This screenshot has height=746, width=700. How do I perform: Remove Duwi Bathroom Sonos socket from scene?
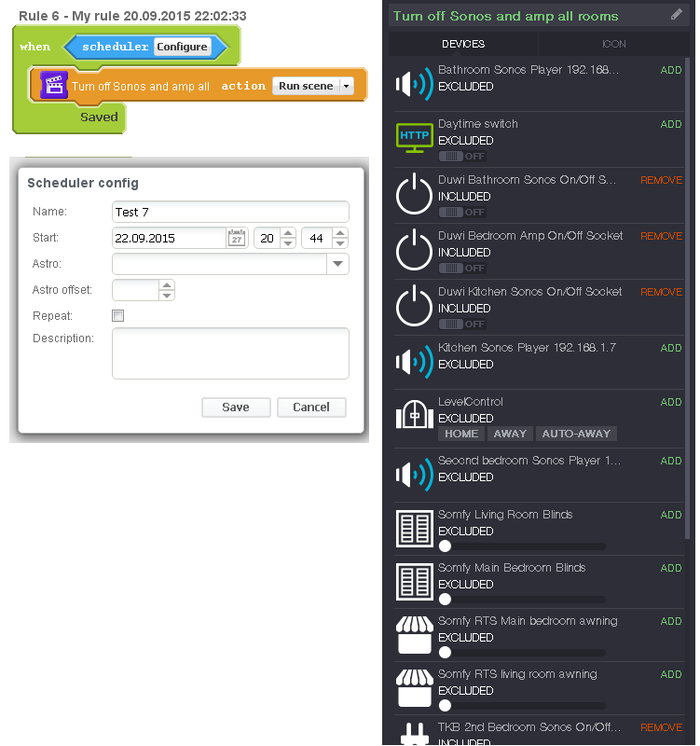click(661, 180)
